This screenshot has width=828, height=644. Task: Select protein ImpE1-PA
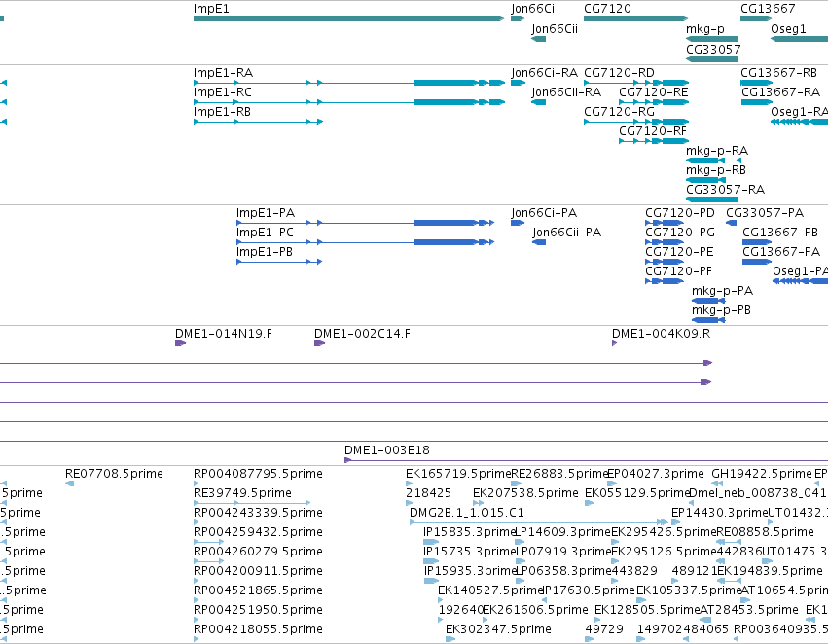[366, 223]
